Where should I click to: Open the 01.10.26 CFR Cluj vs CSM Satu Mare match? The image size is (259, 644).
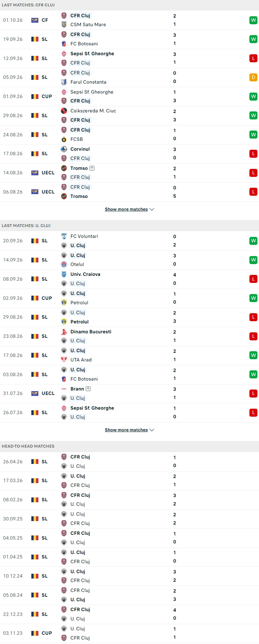click(x=129, y=20)
